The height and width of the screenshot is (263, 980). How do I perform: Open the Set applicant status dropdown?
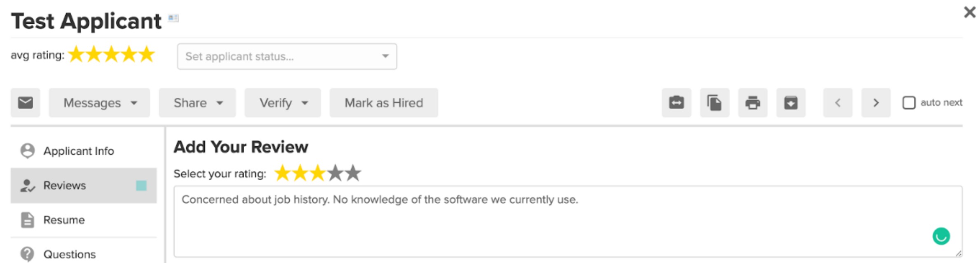[286, 56]
